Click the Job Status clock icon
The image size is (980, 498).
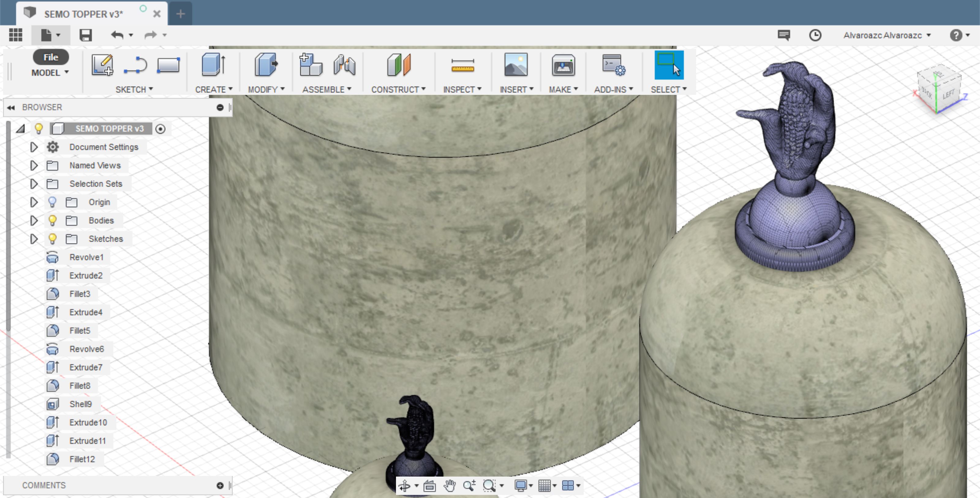[815, 36]
